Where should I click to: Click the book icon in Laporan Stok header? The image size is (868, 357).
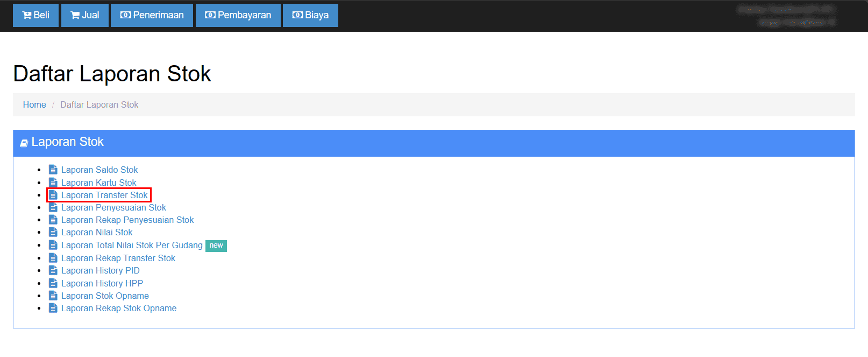(x=24, y=143)
